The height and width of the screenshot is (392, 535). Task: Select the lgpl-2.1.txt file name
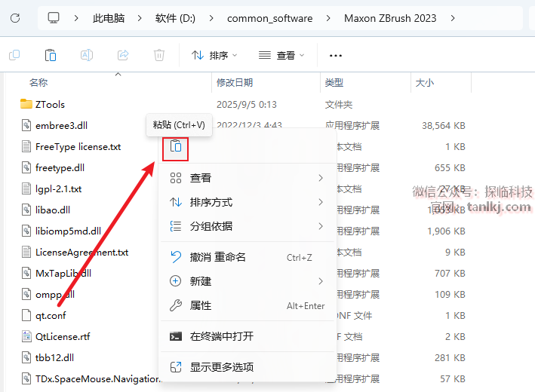coord(59,189)
